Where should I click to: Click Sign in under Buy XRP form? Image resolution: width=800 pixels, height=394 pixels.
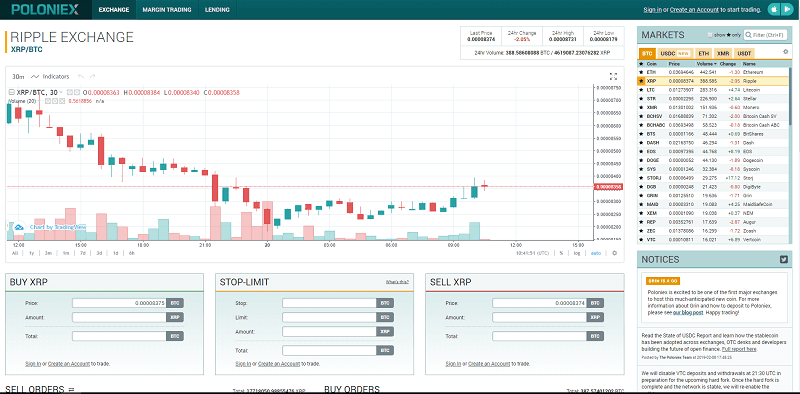point(33,364)
